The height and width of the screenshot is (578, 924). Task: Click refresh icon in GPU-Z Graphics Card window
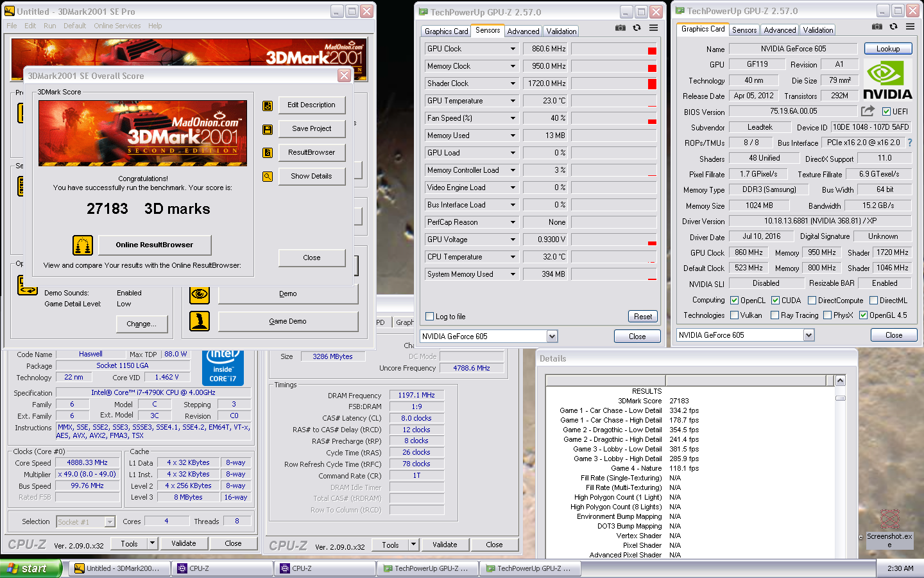893,26
